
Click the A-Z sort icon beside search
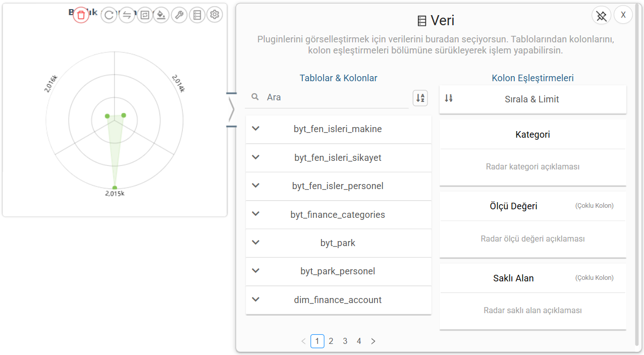420,98
